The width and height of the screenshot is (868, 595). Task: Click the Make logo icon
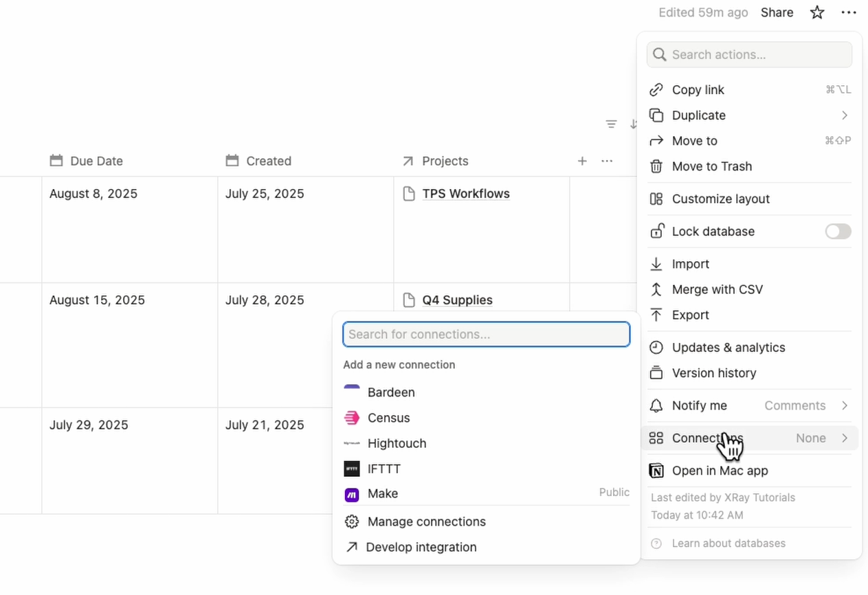[x=352, y=494]
